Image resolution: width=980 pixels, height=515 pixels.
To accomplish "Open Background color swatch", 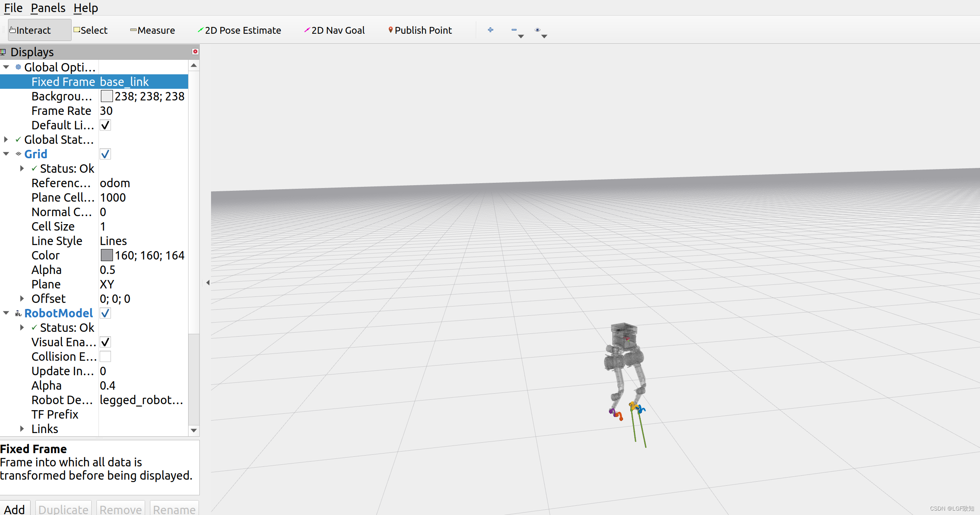I will pyautogui.click(x=107, y=96).
